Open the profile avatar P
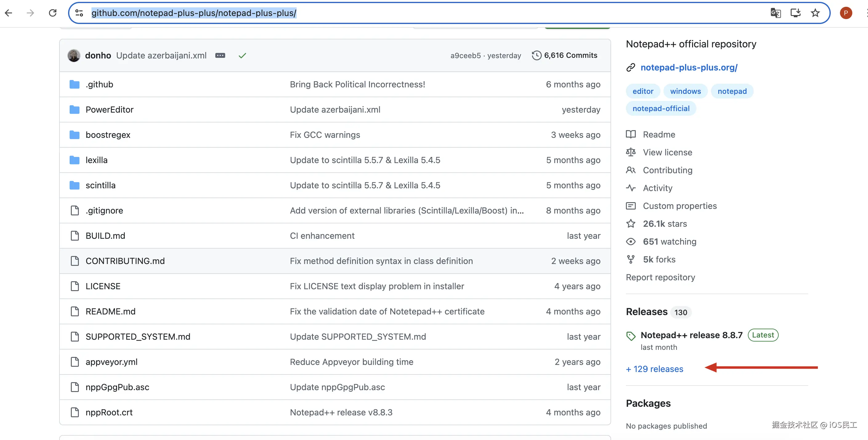The width and height of the screenshot is (868, 440). [846, 13]
